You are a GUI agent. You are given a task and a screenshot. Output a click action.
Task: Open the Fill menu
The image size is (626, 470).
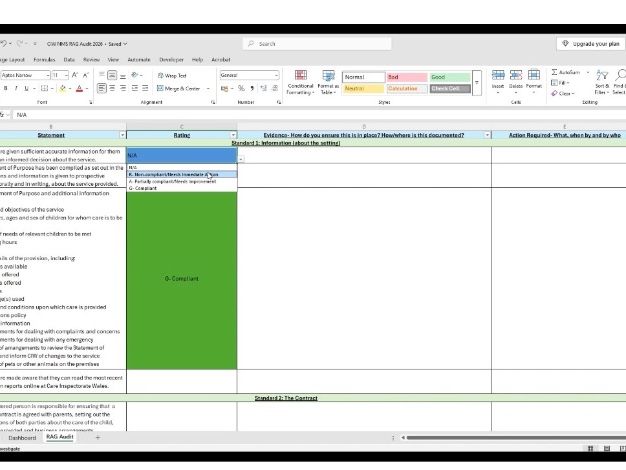click(559, 83)
